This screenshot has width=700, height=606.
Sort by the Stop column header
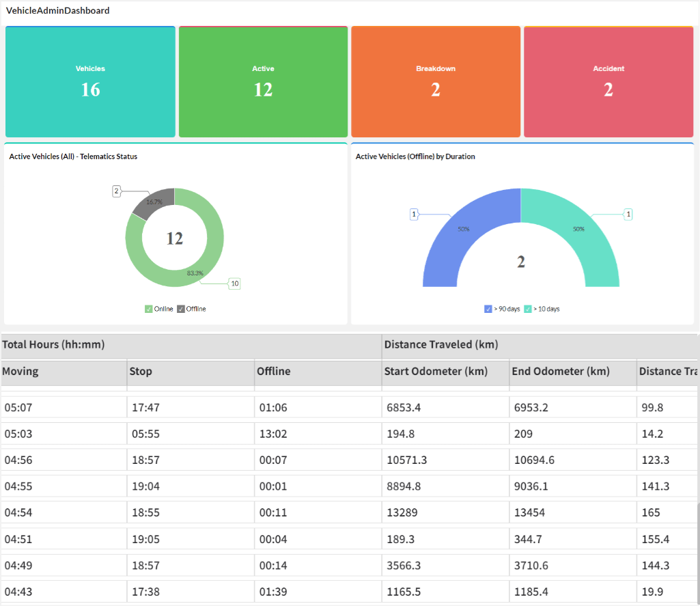pos(191,372)
